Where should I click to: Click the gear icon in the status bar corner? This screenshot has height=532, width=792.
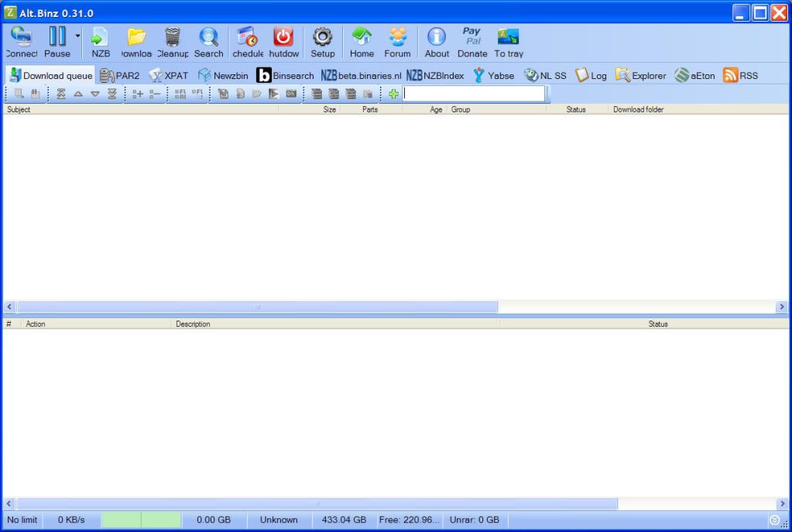click(x=774, y=520)
